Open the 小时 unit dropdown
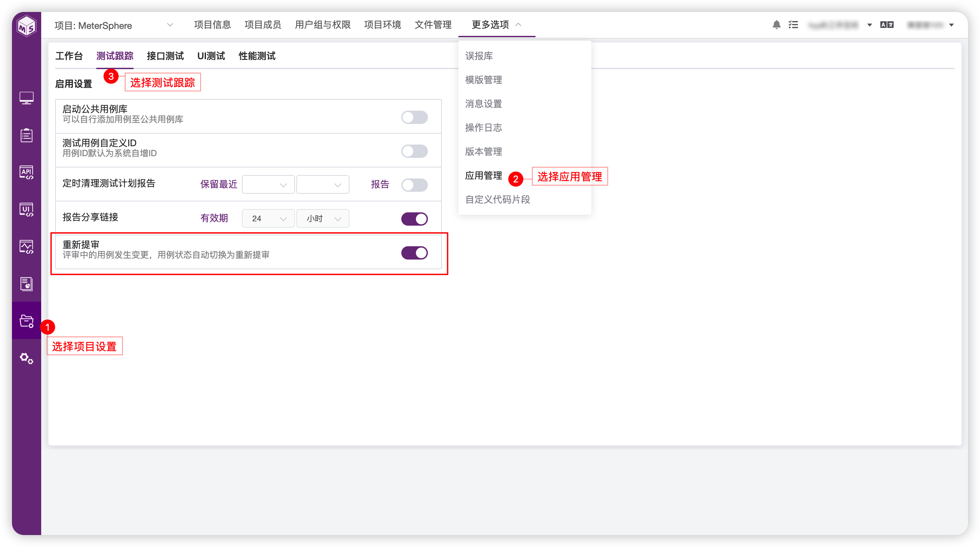Screen dimensions: 980x547 [x=323, y=218]
